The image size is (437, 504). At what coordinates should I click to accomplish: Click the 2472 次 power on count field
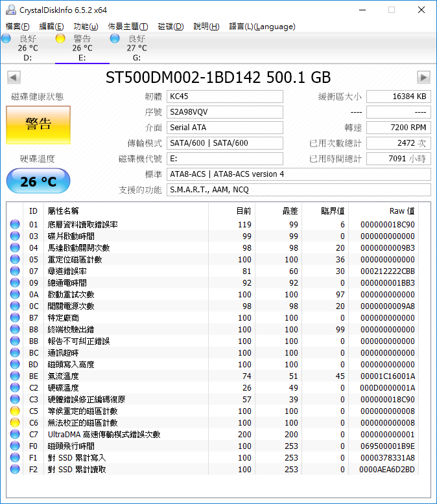pos(399,143)
